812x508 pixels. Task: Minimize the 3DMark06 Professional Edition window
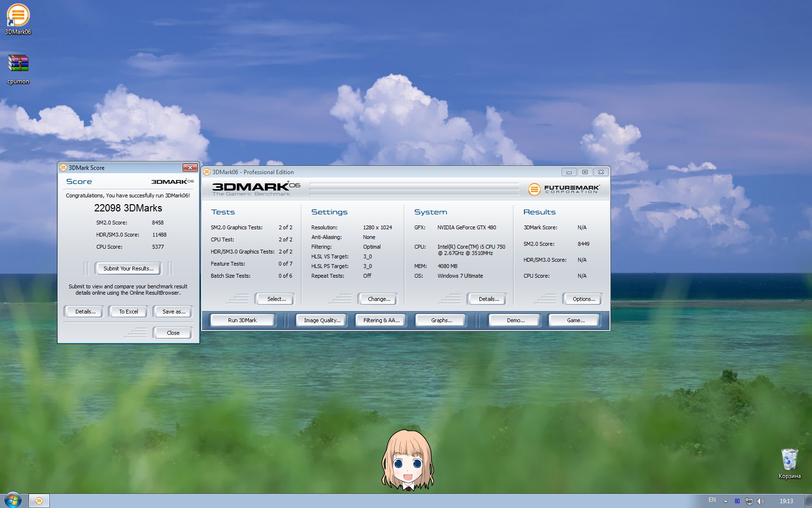click(x=569, y=172)
